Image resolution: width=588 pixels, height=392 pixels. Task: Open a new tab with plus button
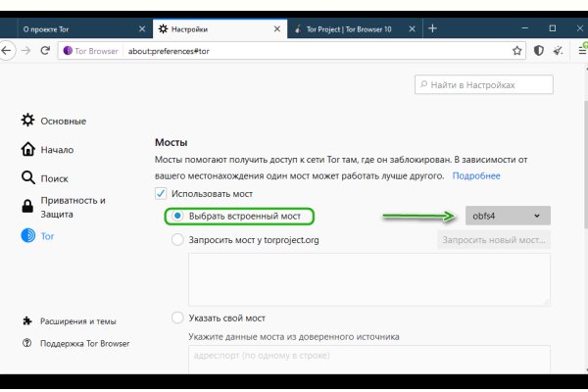(x=432, y=28)
